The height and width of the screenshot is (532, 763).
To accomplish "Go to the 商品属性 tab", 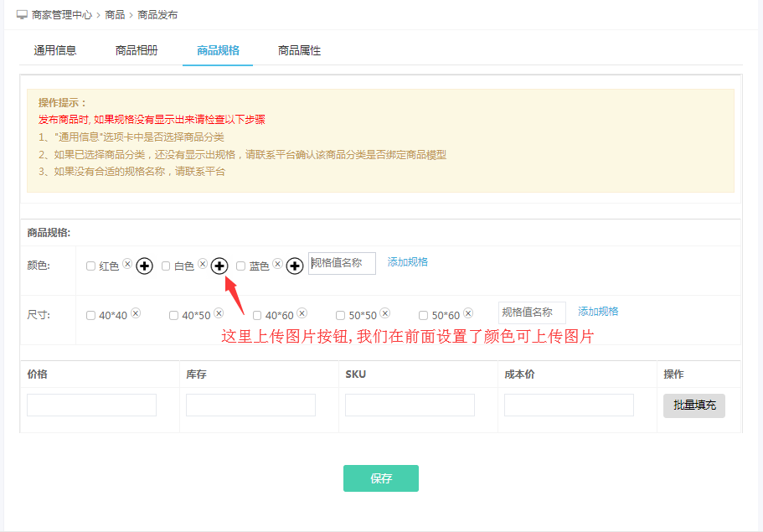I will pos(299,50).
